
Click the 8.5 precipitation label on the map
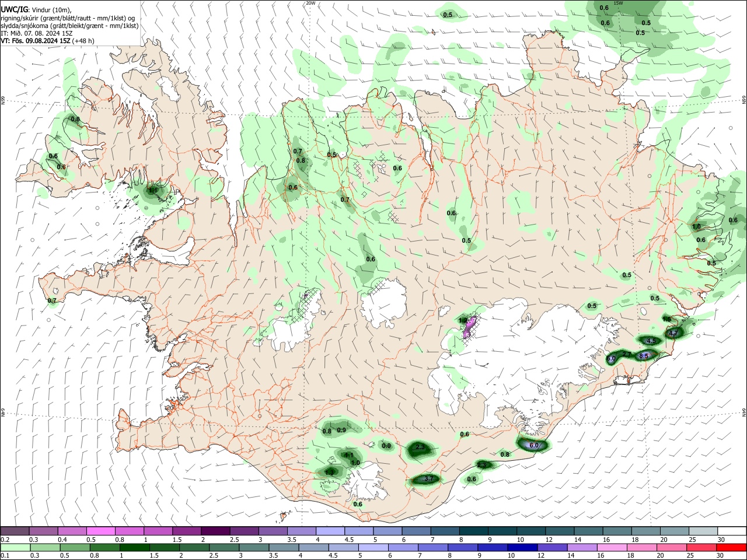[x=644, y=356]
